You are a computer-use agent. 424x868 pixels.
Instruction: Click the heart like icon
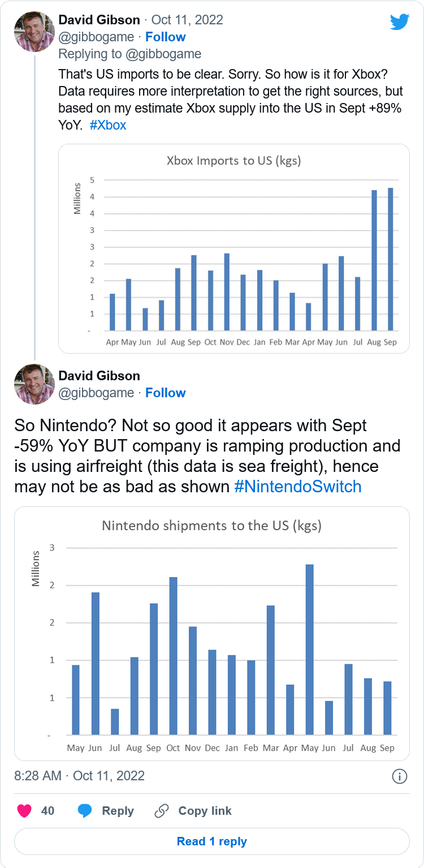pyautogui.click(x=24, y=811)
